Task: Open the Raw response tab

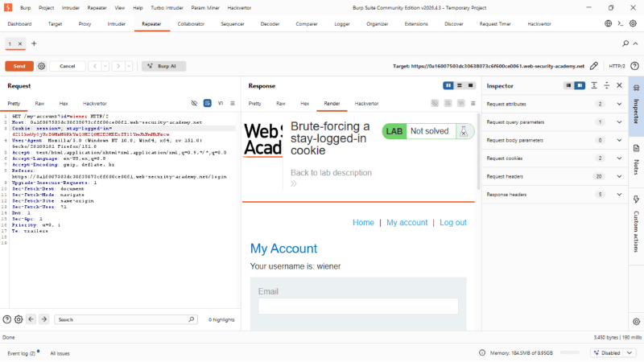Action: [x=280, y=104]
